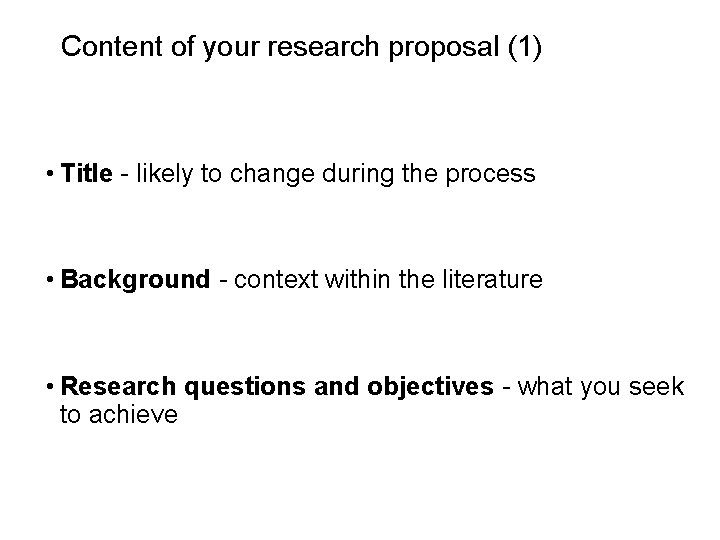Screen dimensions: 720x540
Task: Click the words "what you seek"
Action: coord(601,388)
